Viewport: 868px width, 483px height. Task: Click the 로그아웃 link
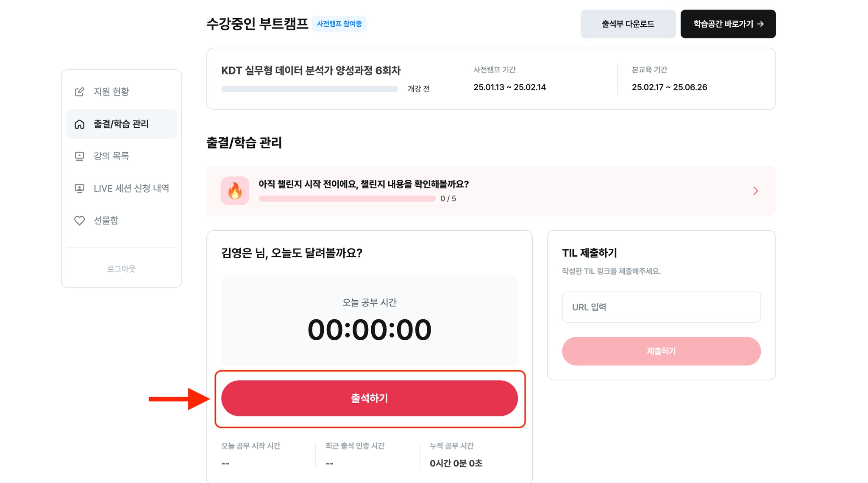(121, 269)
